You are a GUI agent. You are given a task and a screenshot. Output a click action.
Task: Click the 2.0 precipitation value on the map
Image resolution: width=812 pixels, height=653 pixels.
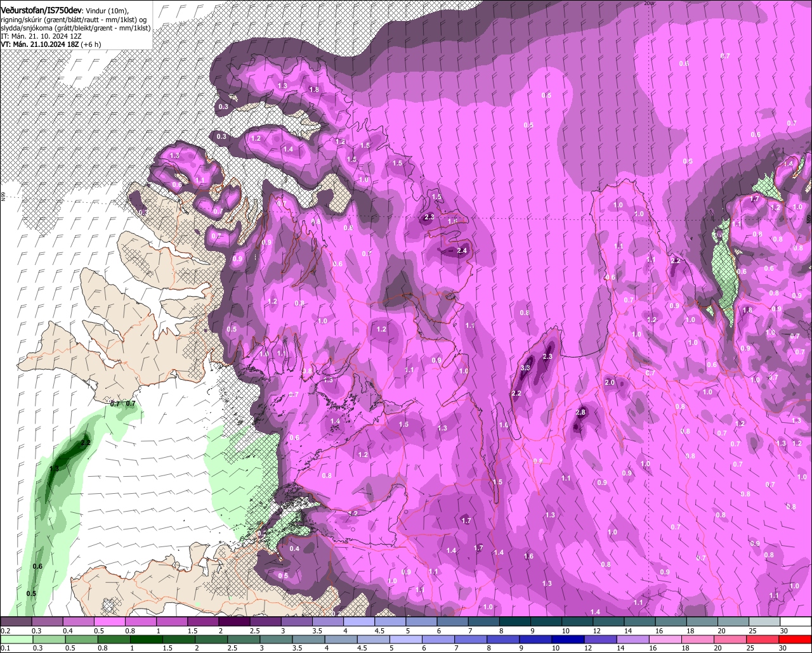[610, 383]
